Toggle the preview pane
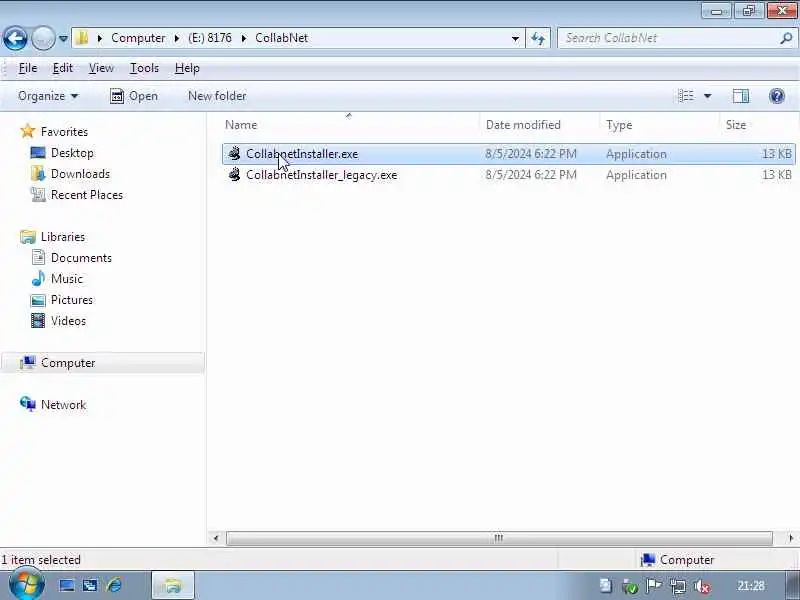 point(741,96)
